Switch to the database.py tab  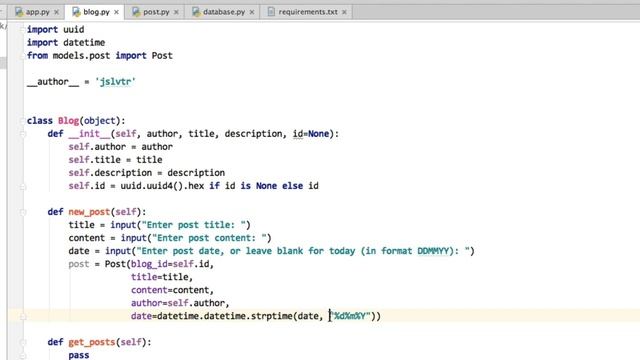click(x=223, y=12)
